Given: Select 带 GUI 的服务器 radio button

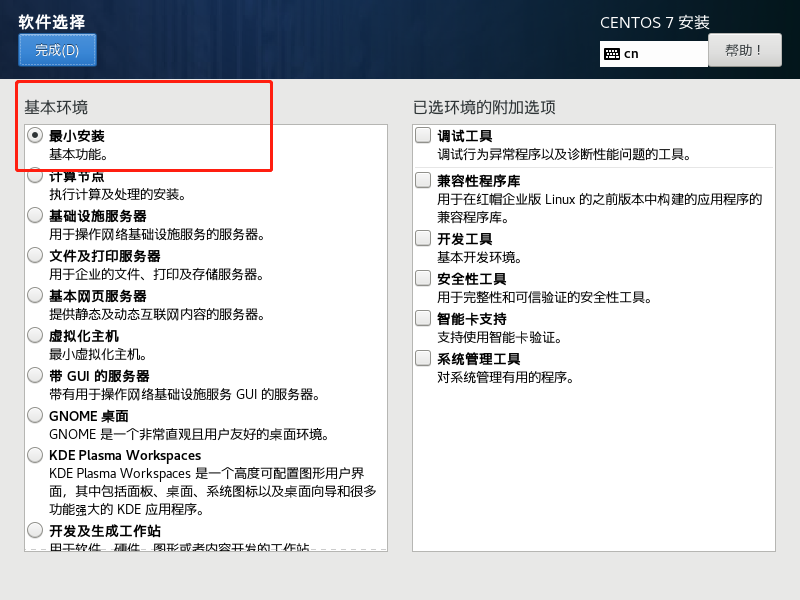Looking at the screenshot, I should tap(35, 376).
